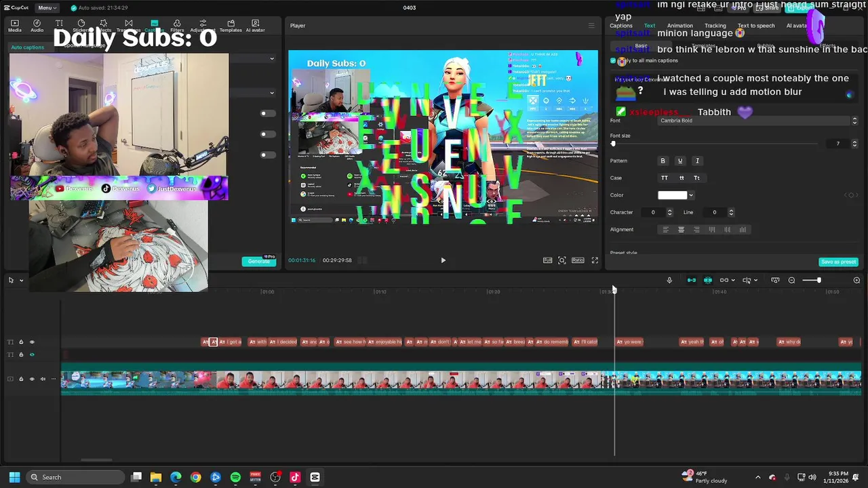Switch to the Tracking tab

coord(715,26)
